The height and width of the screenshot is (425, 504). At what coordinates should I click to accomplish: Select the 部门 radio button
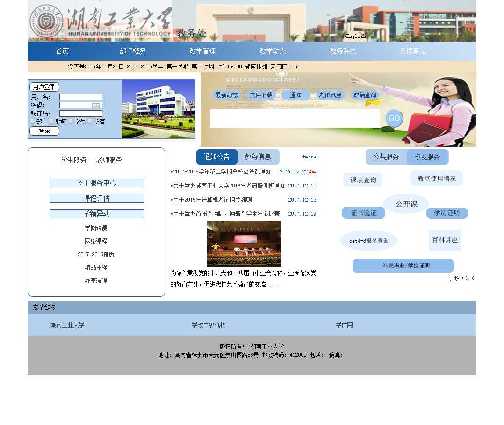[x=33, y=122]
